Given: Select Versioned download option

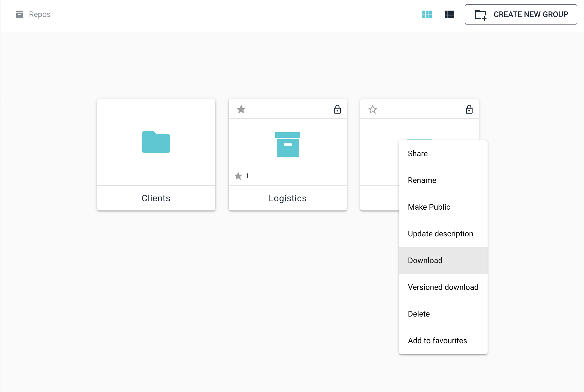Looking at the screenshot, I should coord(443,287).
